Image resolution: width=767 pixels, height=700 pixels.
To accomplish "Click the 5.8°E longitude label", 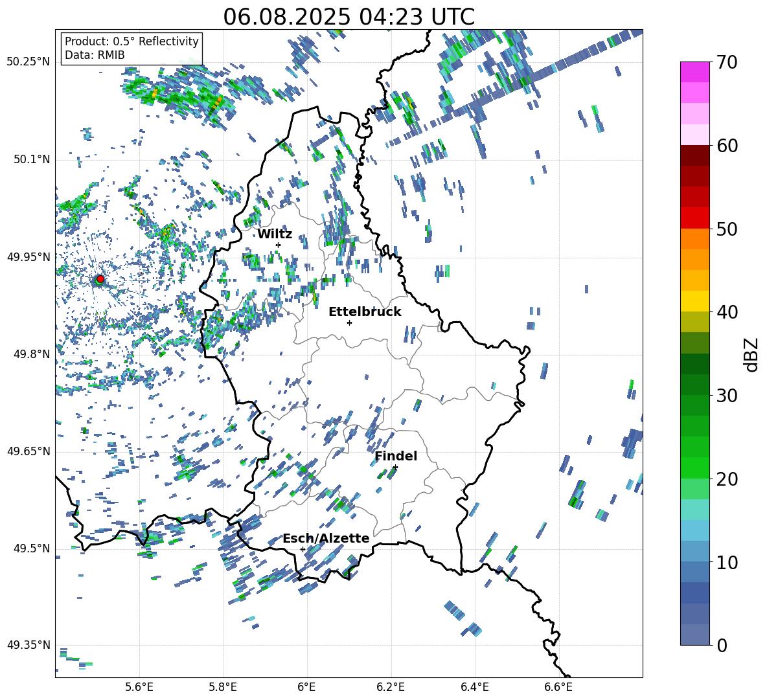I will (223, 687).
